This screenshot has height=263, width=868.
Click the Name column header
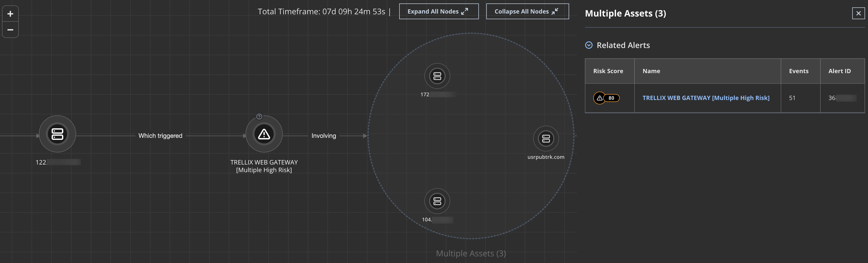[x=708, y=71]
